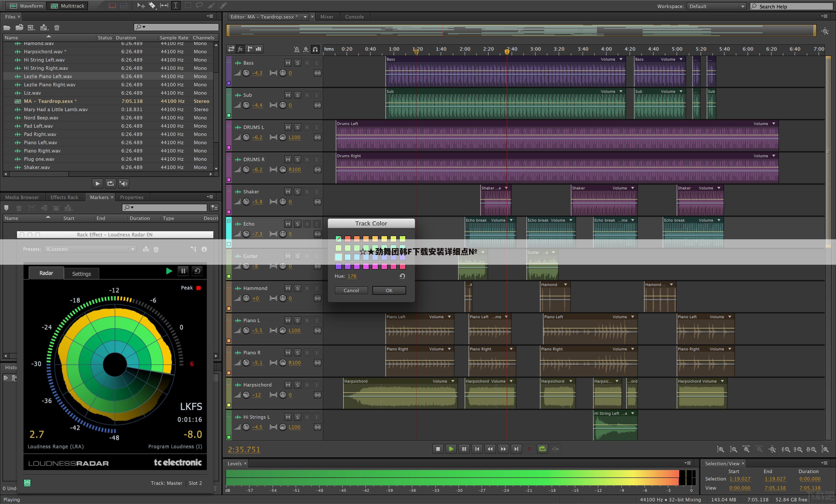Click green play in Loudness Radar
The height and width of the screenshot is (504, 836).
[x=169, y=271]
